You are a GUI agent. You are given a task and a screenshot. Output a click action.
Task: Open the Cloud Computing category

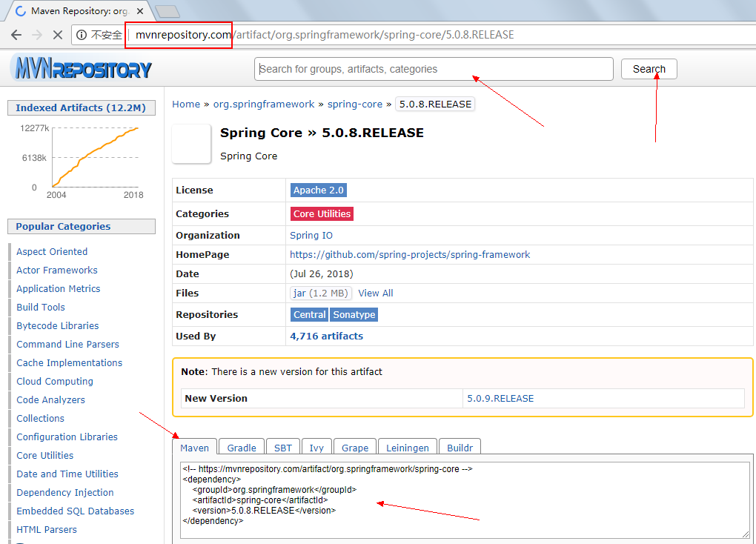(x=55, y=381)
